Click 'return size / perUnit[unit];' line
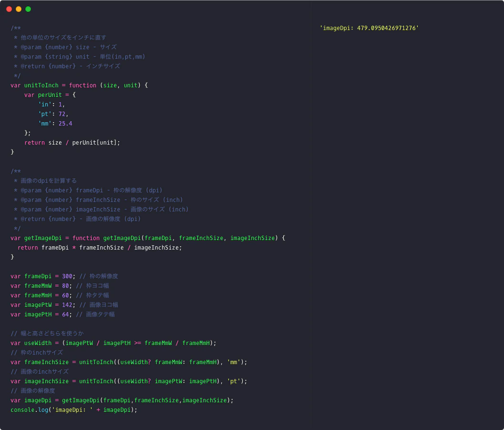504x430 pixels. (72, 143)
